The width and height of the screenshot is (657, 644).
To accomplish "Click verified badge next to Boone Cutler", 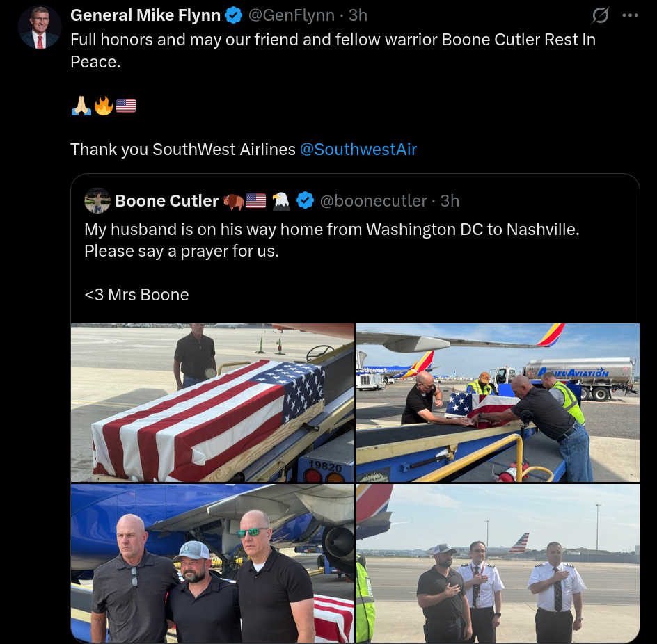I will pyautogui.click(x=305, y=201).
